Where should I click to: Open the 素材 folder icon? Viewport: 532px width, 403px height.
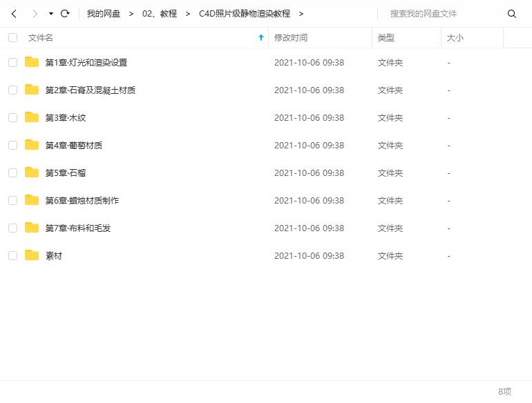(32, 255)
